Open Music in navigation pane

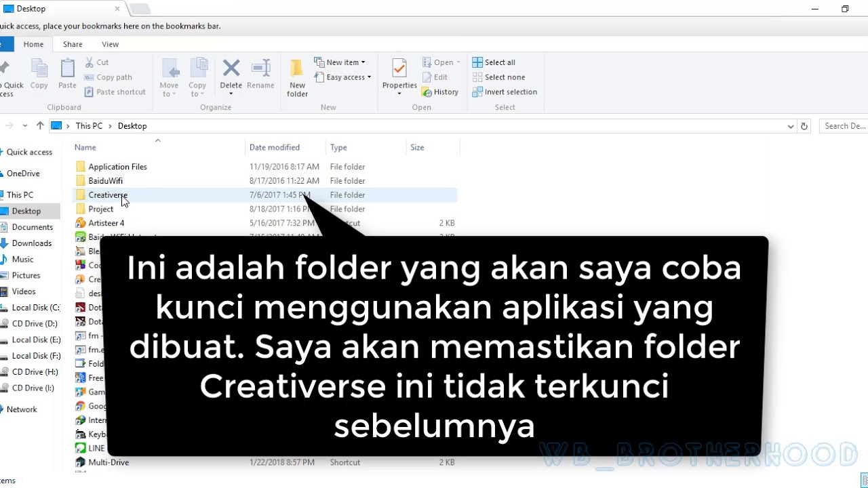point(22,260)
